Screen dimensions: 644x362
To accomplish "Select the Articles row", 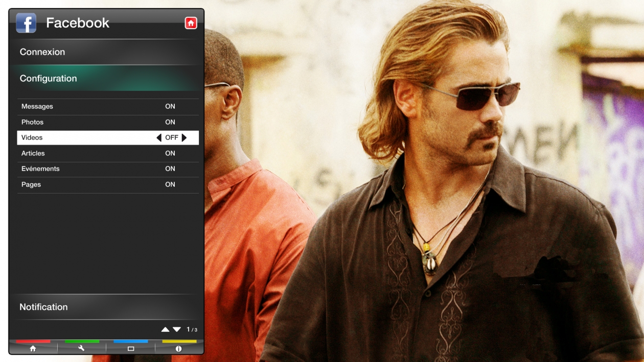I will [33, 153].
